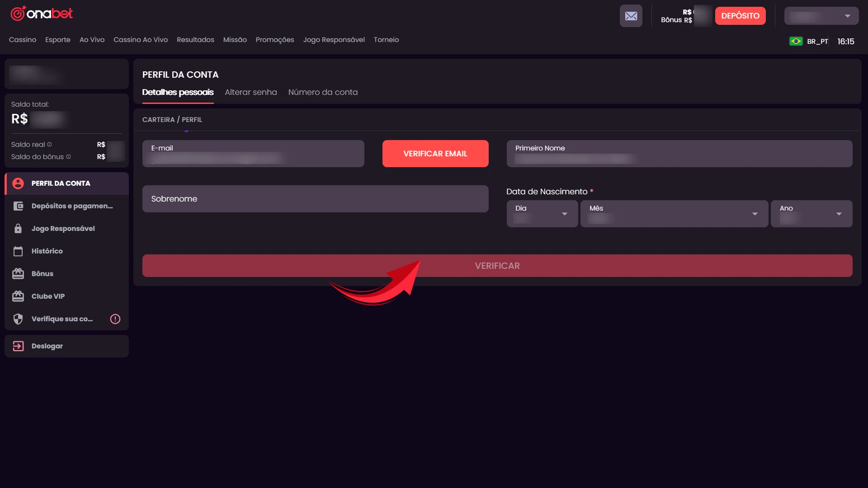This screenshot has width=868, height=488.
Task: Click the Saldo real info icon
Action: point(50,145)
